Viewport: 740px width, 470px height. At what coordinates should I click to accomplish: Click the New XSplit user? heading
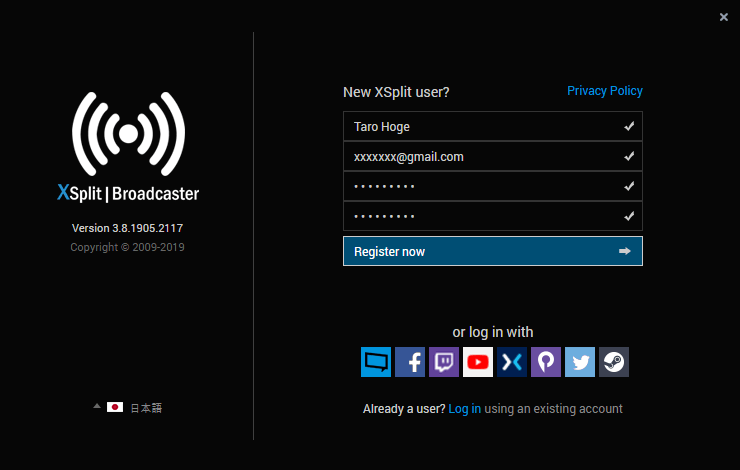[x=396, y=92]
